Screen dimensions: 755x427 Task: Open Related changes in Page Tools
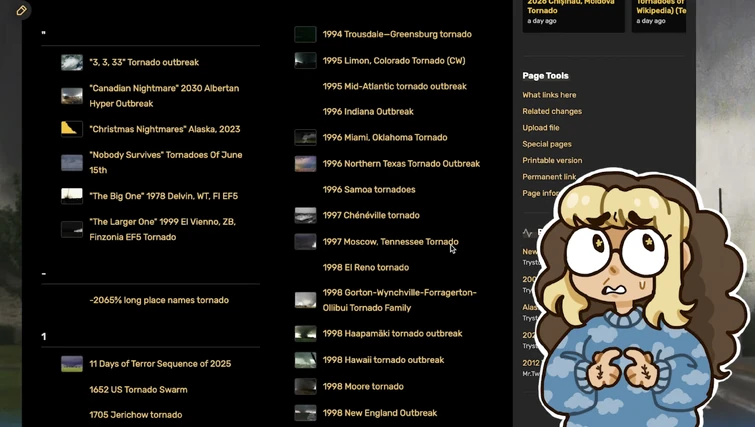pyautogui.click(x=552, y=111)
